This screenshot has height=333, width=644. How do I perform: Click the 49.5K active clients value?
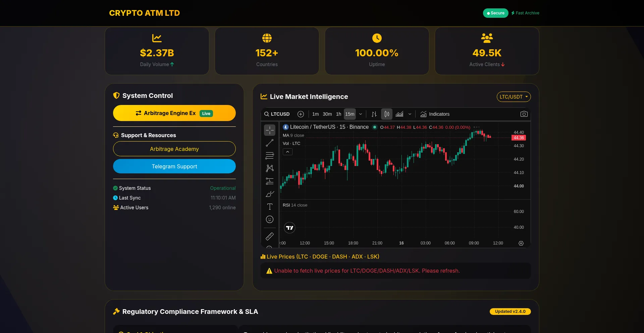487,53
